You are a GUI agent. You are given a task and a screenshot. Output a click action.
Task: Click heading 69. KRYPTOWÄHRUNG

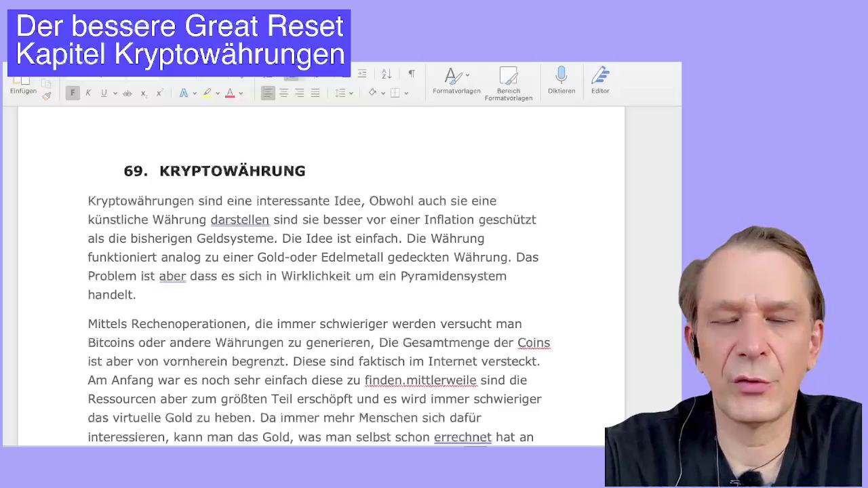coord(214,171)
